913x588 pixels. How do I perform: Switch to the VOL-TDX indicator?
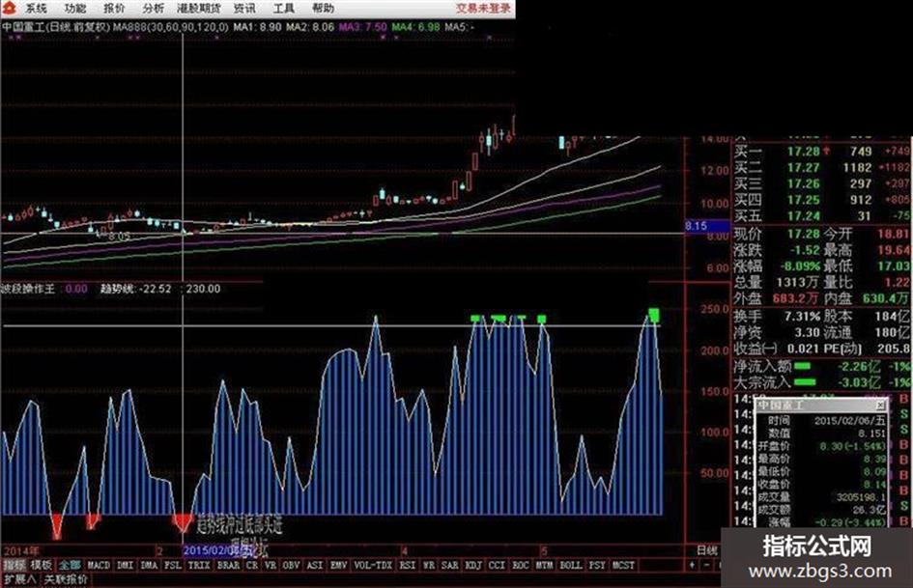[373, 565]
